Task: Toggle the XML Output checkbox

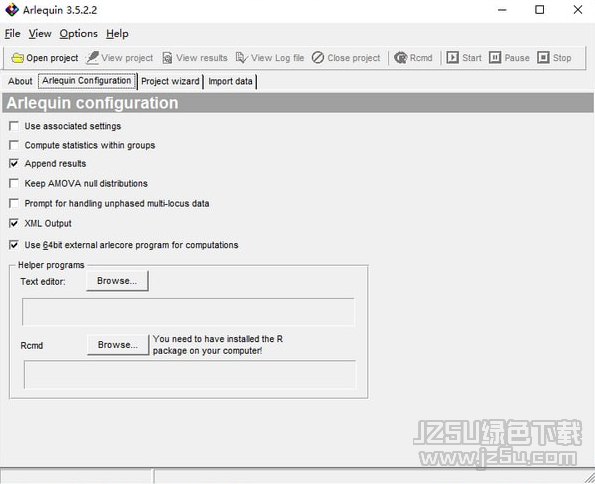Action: pyautogui.click(x=14, y=223)
